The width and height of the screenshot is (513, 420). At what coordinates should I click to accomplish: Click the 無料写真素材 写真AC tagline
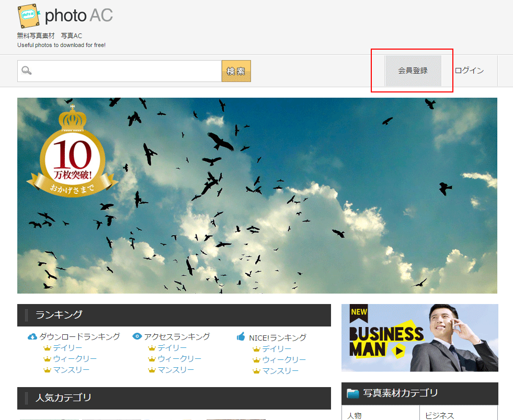click(50, 36)
